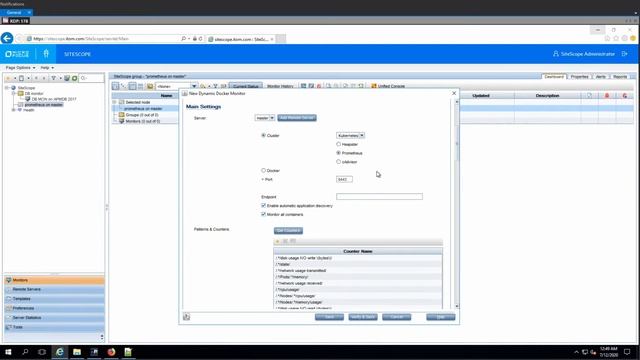Click the Get Counters button
The image size is (640, 360).
click(x=288, y=231)
